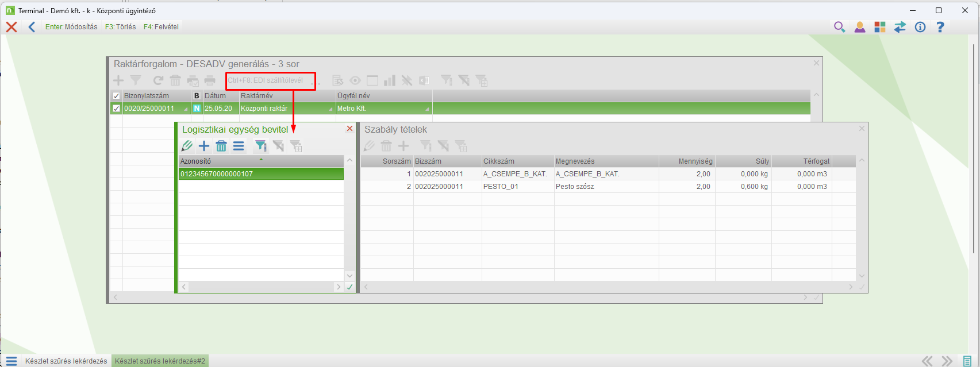Open the colored modules grid icon
Image resolution: width=980 pixels, height=367 pixels.
coord(880,27)
